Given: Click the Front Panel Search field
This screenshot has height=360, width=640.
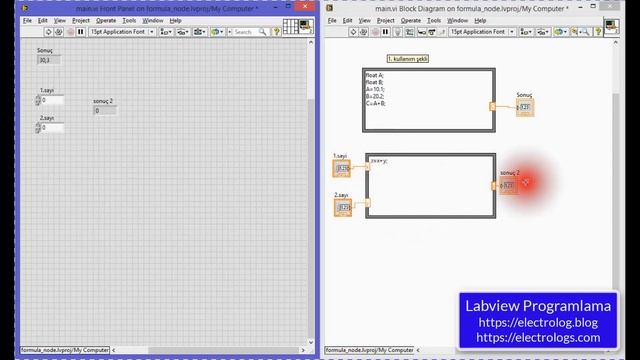Looking at the screenshot, I should pyautogui.click(x=245, y=32).
